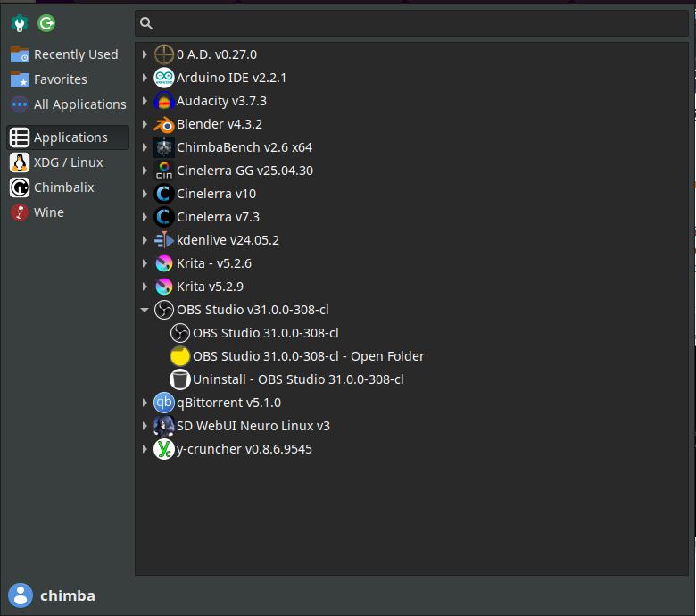Select the 'SD WebUI Neuro Linux v3' text
The width and height of the screenshot is (696, 616).
253,426
